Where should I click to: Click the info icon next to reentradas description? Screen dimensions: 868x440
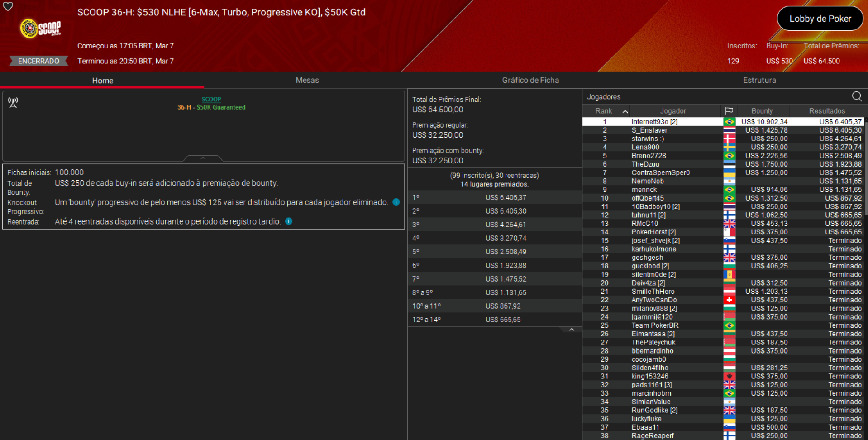point(289,221)
